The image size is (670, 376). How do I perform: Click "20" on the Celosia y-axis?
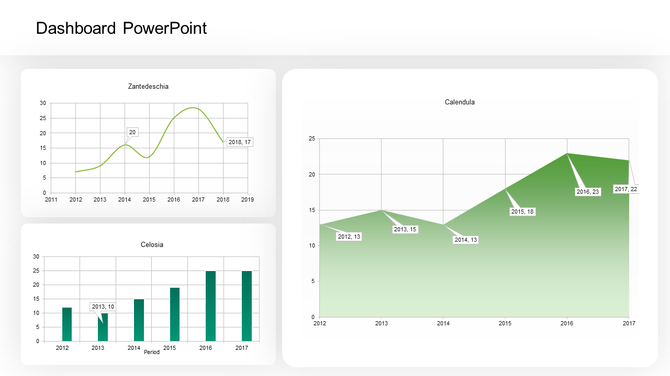point(36,285)
